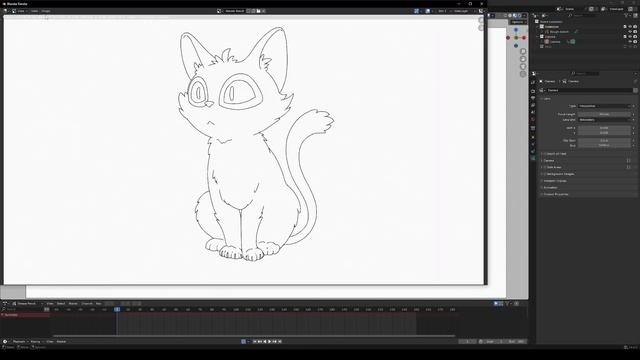This screenshot has height=360, width=640.
Task: Open Channel menu in Dope Sheet
Action: pyautogui.click(x=87, y=304)
